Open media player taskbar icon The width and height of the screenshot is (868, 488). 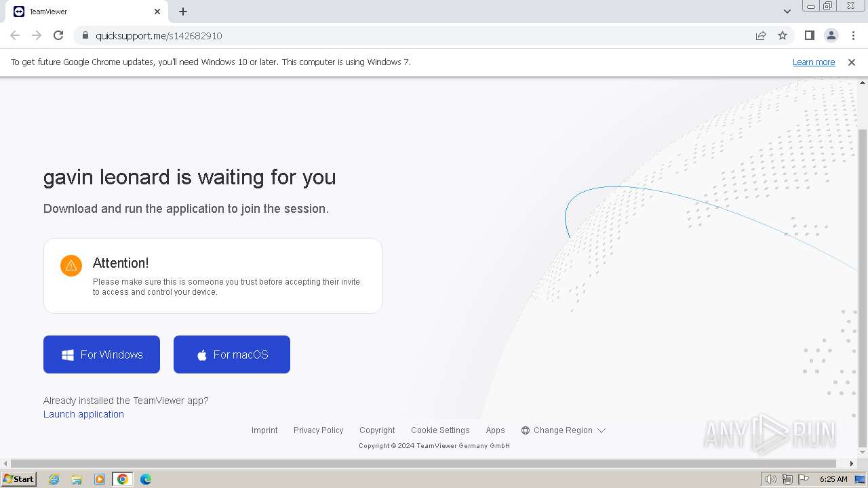click(x=100, y=479)
